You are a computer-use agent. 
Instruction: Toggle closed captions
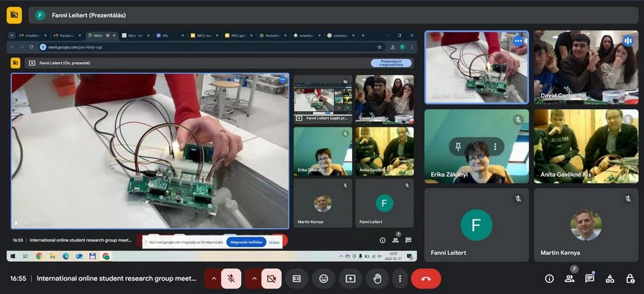(x=296, y=278)
